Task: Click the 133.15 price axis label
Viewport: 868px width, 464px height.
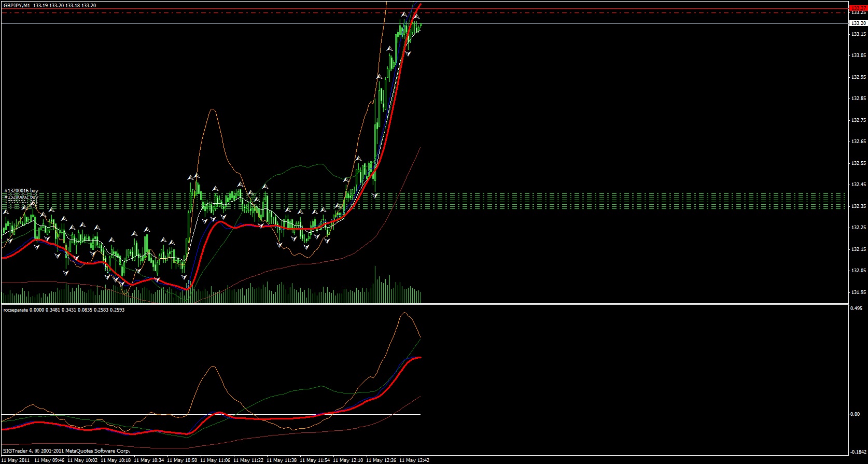Action: pos(858,34)
